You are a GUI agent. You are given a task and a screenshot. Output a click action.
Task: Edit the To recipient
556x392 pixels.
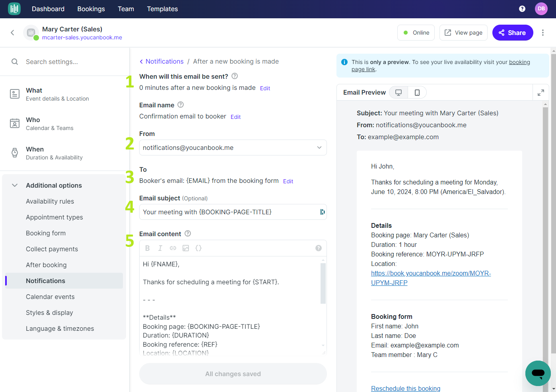coord(288,181)
